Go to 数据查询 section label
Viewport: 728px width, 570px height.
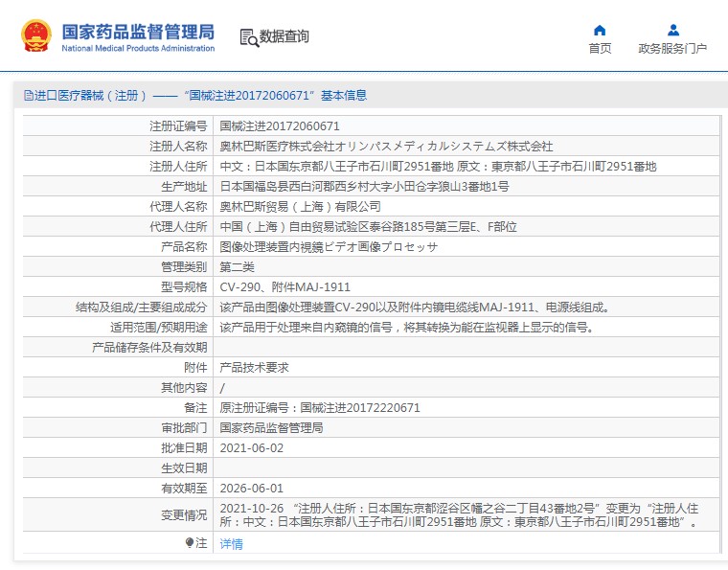(284, 37)
